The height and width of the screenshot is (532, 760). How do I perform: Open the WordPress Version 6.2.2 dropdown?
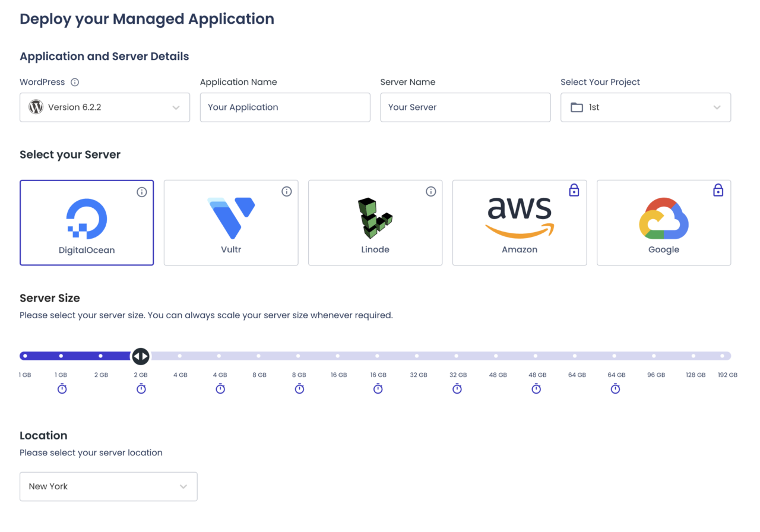point(104,107)
